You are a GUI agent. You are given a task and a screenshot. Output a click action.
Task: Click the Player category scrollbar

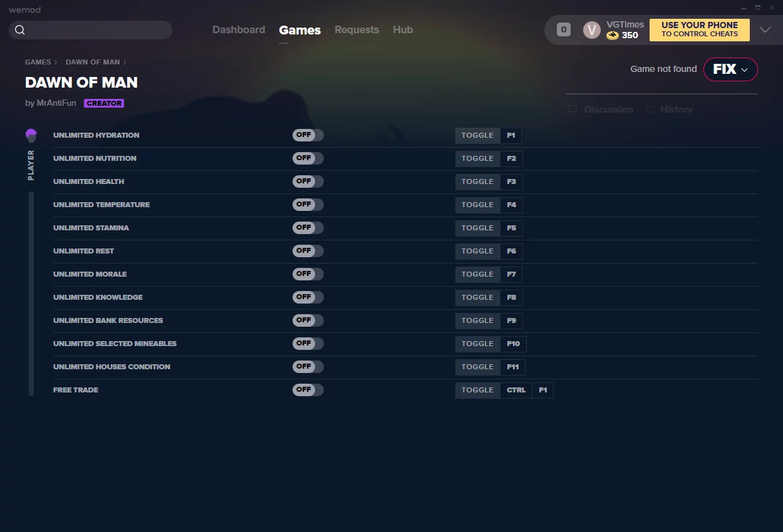31,294
